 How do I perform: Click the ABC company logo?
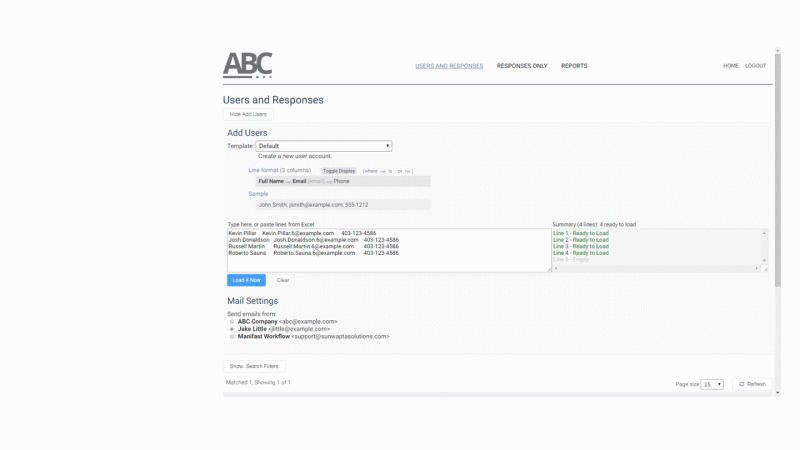tap(248, 65)
